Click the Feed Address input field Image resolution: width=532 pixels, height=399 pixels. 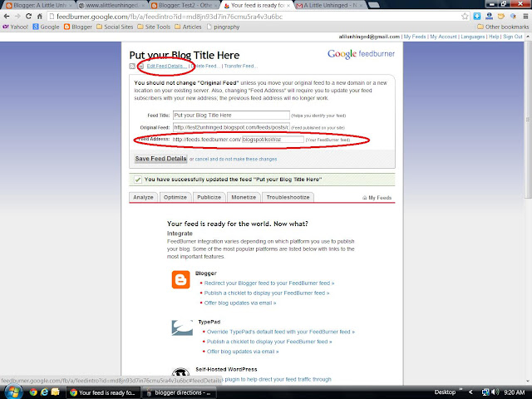[273, 140]
